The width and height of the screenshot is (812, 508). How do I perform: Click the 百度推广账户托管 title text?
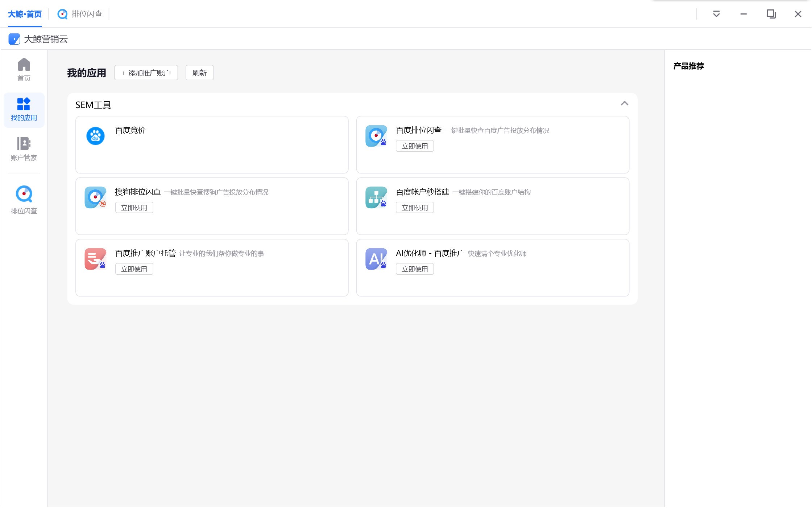tap(145, 253)
